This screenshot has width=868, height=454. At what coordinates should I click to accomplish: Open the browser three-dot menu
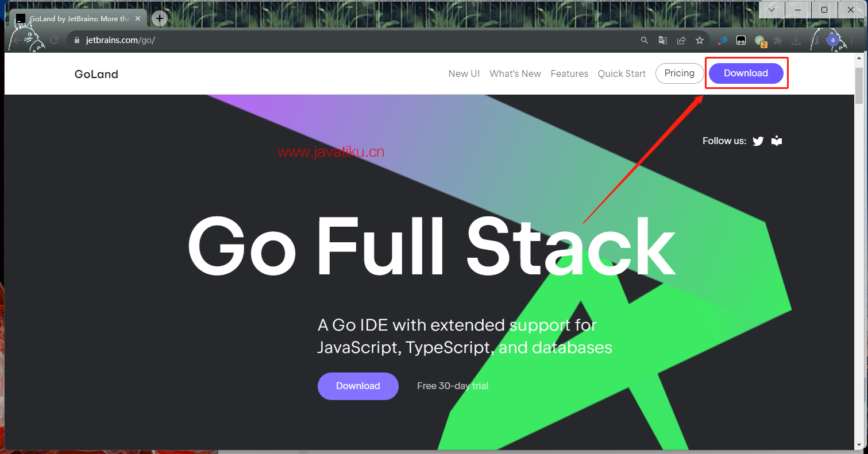click(x=851, y=40)
